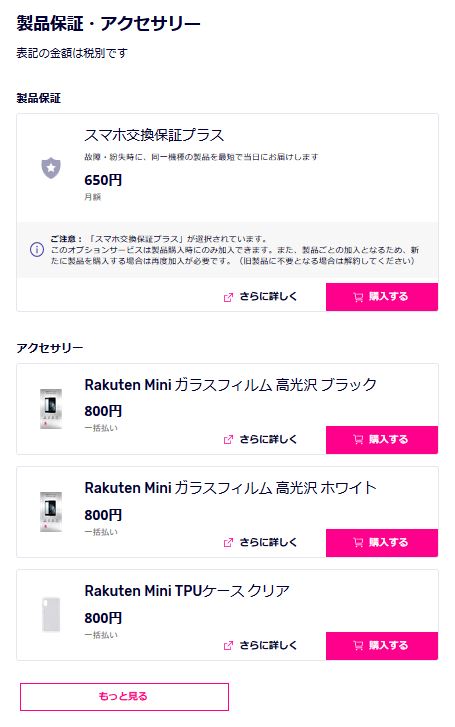Click cart icon for ホワイト glass film
This screenshot has height=727, width=455.
[x=358, y=542]
